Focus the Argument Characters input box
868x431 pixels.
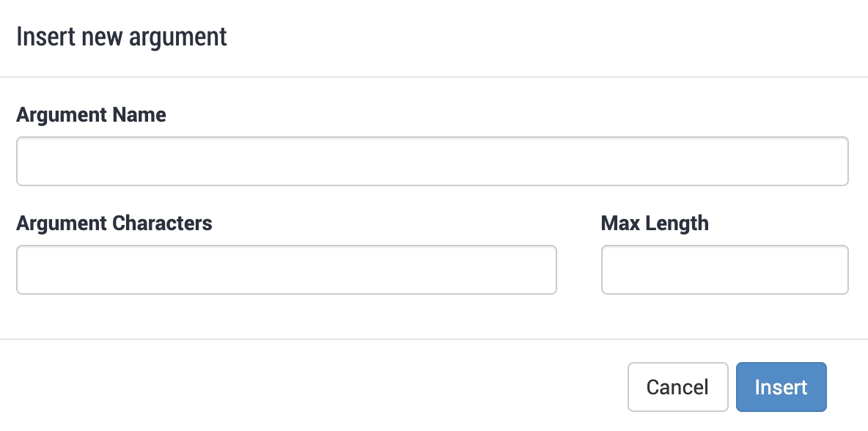286,270
